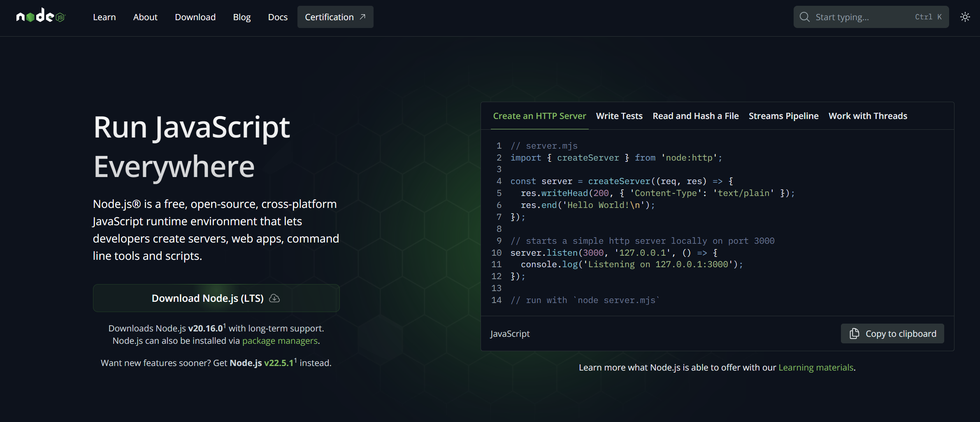Open the Docs section
This screenshot has width=980, height=422.
278,17
